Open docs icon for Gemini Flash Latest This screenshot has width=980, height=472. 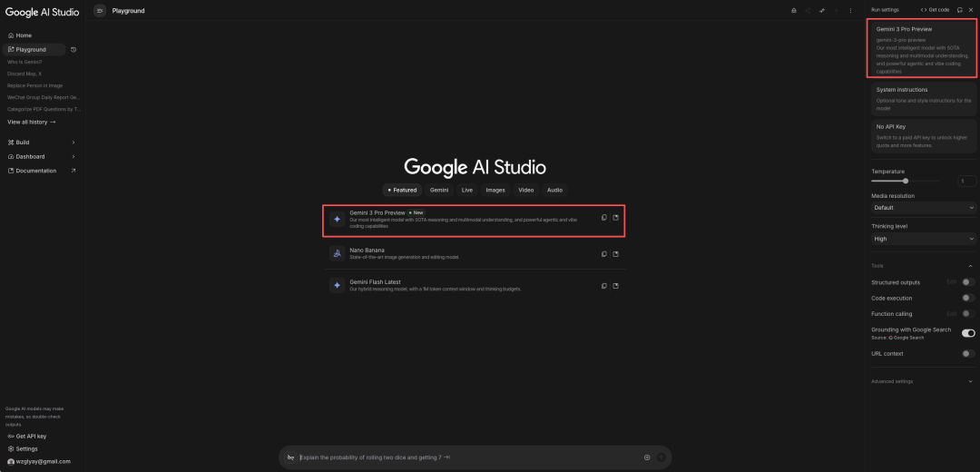coord(616,286)
